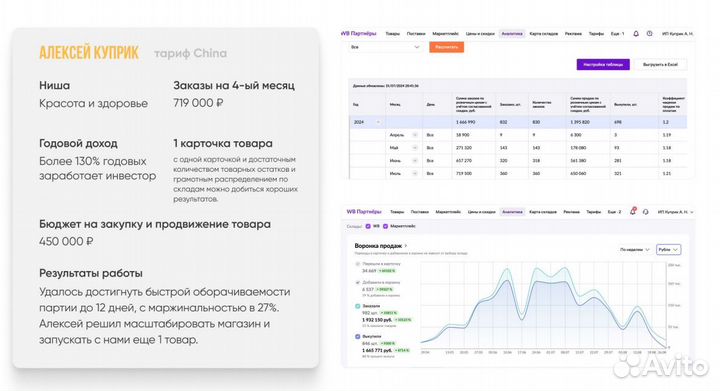Toggle WB warehouse checkbox
Image resolution: width=720 pixels, height=391 pixels.
tap(368, 226)
